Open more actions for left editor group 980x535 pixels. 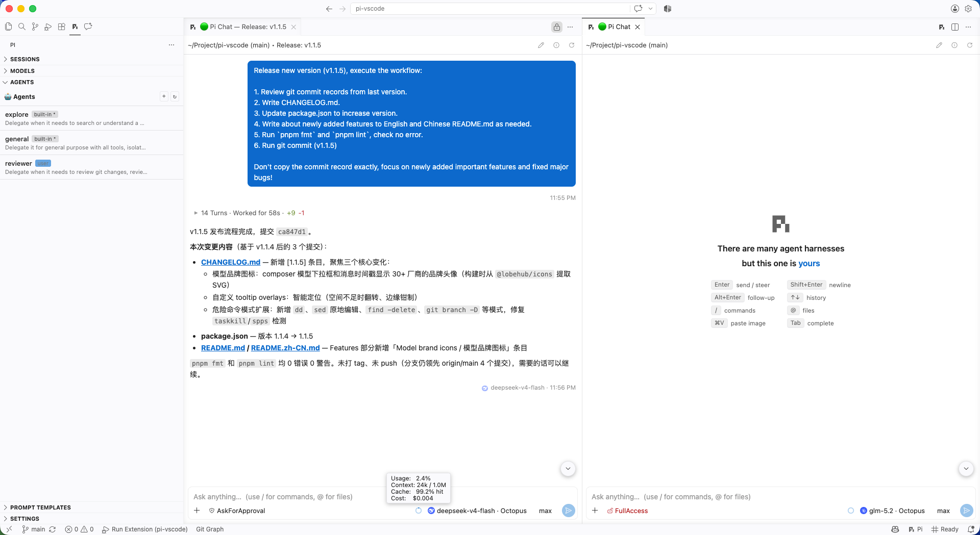pyautogui.click(x=571, y=27)
